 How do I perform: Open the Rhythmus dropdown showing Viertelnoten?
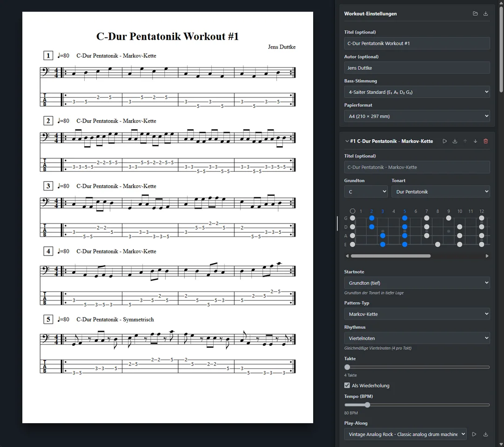click(417, 338)
